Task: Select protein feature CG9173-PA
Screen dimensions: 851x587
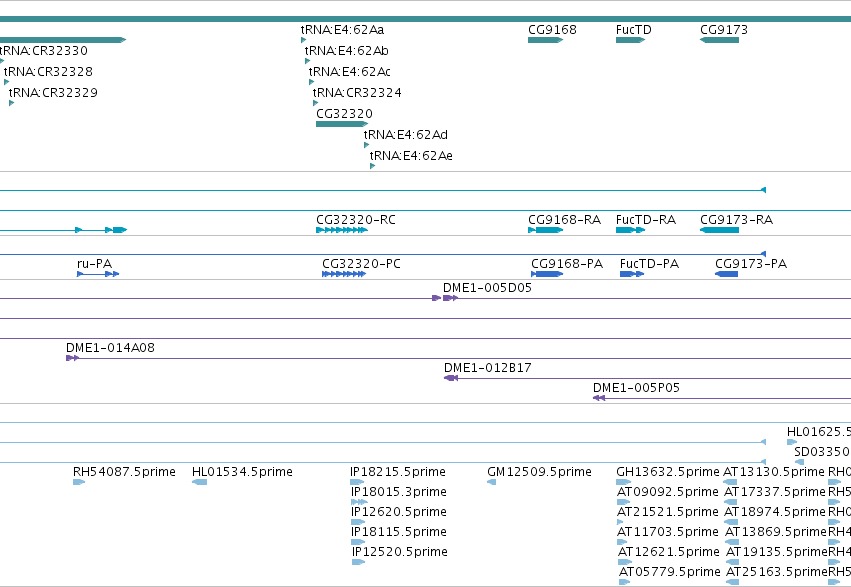Action: [x=727, y=274]
